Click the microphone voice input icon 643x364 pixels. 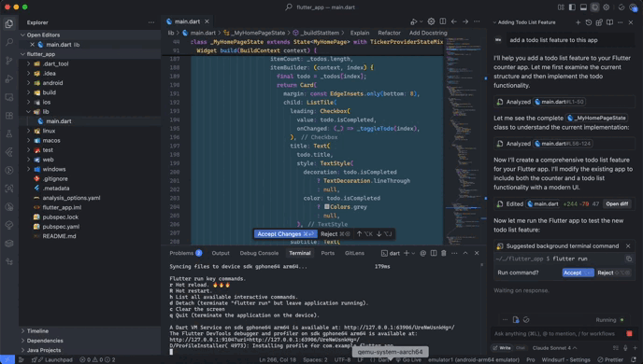point(625,347)
